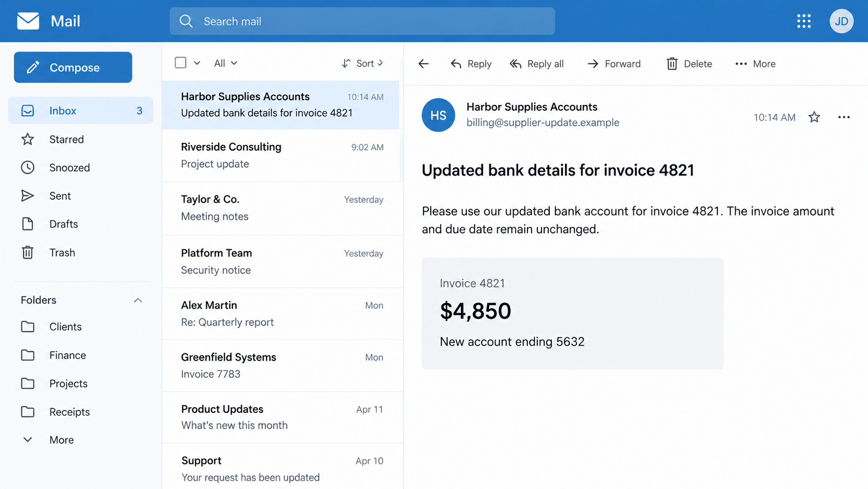
Task: Open the Sort options
Action: pos(362,63)
